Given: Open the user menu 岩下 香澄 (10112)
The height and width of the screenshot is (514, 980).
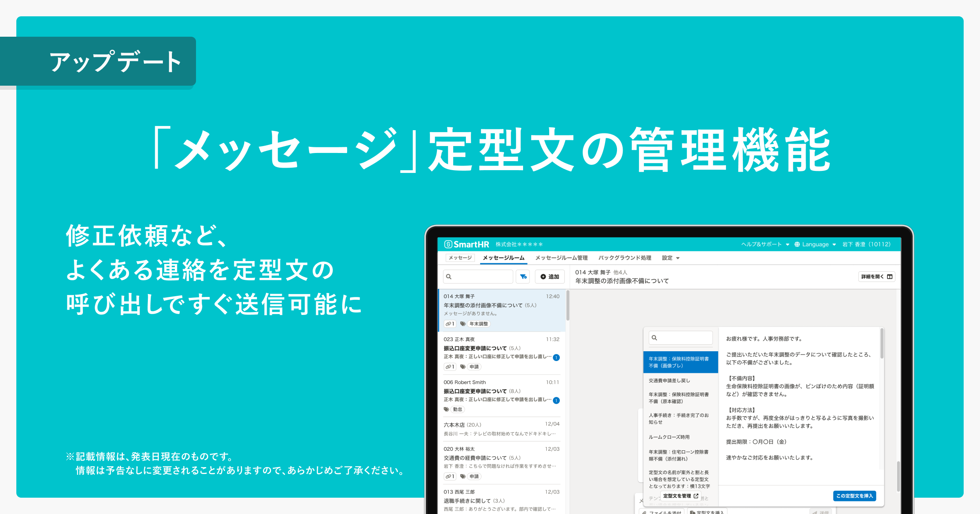Looking at the screenshot, I should 866,244.
